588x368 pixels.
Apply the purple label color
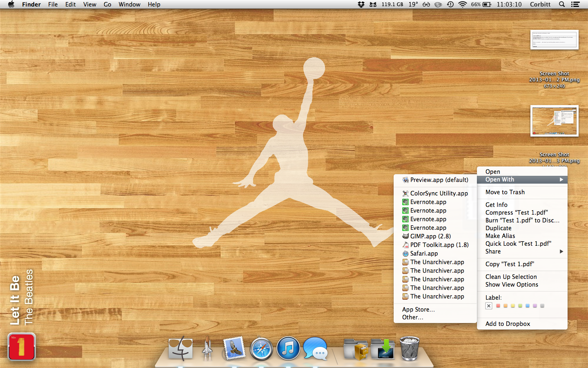(535, 306)
